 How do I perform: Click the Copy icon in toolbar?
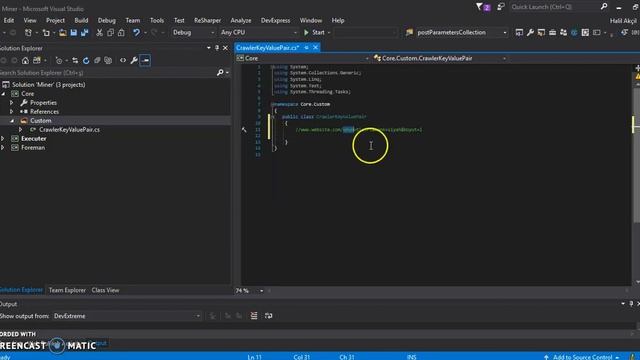110,33
